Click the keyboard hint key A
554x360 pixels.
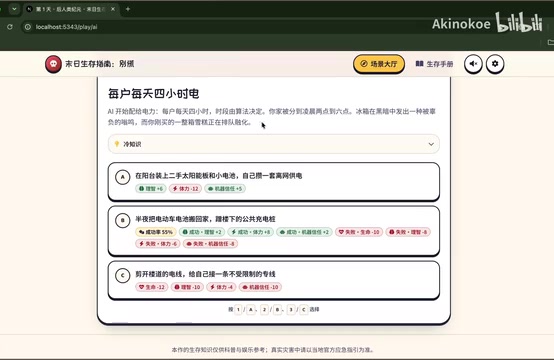click(x=251, y=310)
